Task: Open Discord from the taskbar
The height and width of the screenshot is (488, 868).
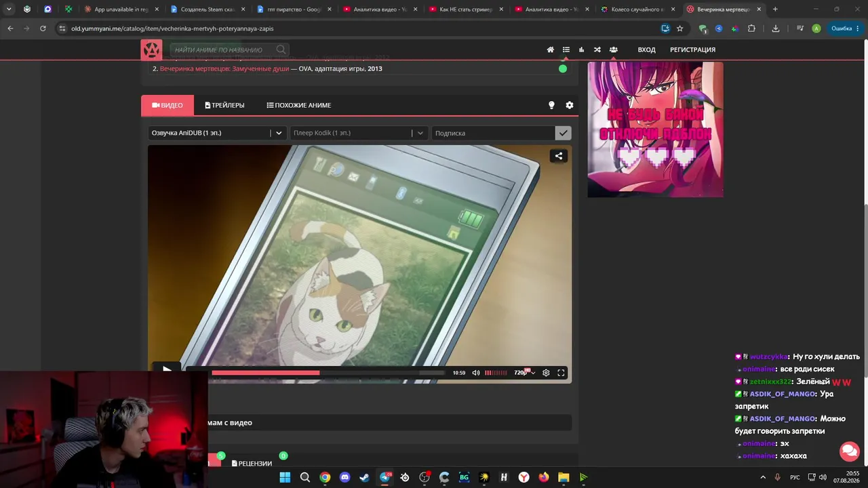Action: [344, 477]
